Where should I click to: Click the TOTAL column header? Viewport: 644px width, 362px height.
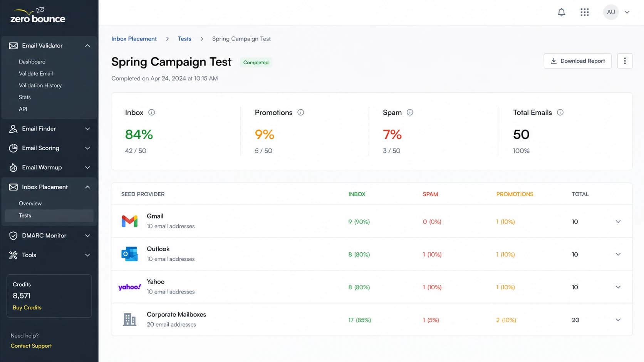tap(580, 194)
